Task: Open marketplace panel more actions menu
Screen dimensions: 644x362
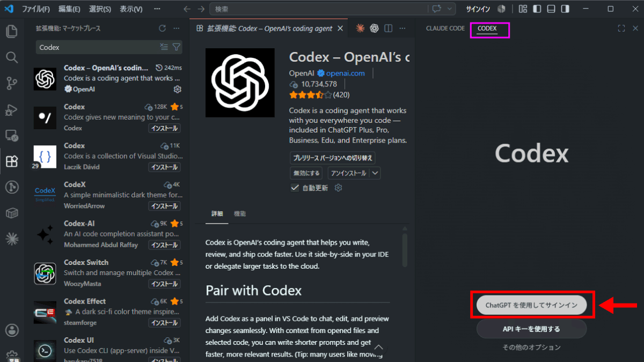Action: (177, 28)
